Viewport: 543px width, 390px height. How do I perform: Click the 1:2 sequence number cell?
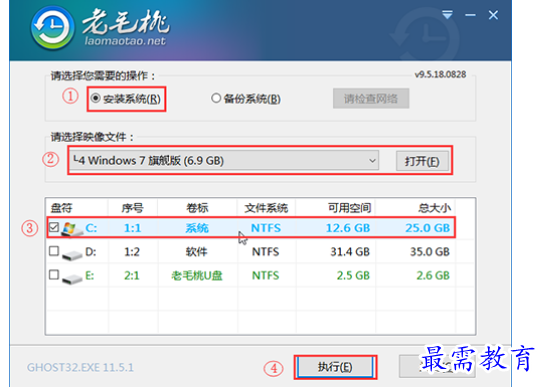pos(132,251)
